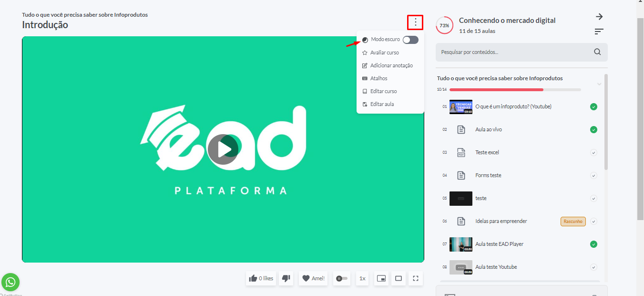
Task: Open the WhatsApp chat button
Action: point(10,282)
